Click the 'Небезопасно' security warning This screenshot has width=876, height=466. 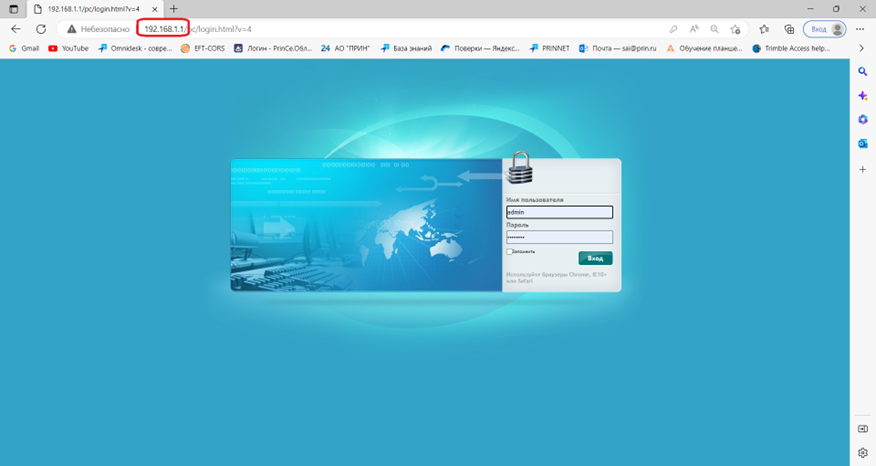[x=98, y=29]
